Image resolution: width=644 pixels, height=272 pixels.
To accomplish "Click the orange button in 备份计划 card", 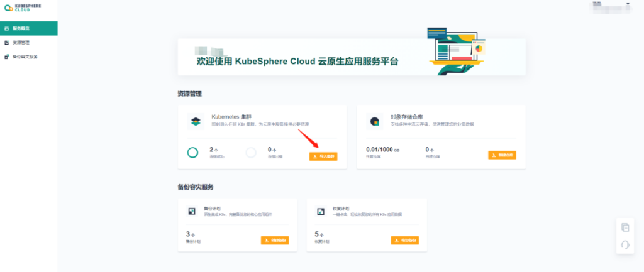I will coord(275,241).
